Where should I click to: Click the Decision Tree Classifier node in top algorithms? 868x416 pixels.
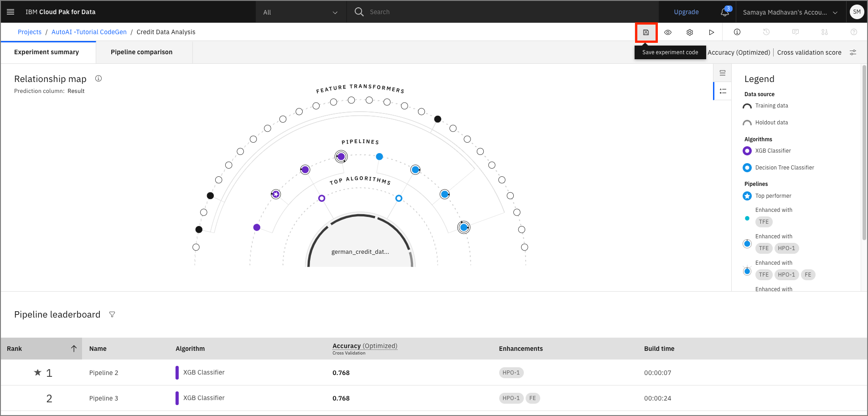click(399, 198)
